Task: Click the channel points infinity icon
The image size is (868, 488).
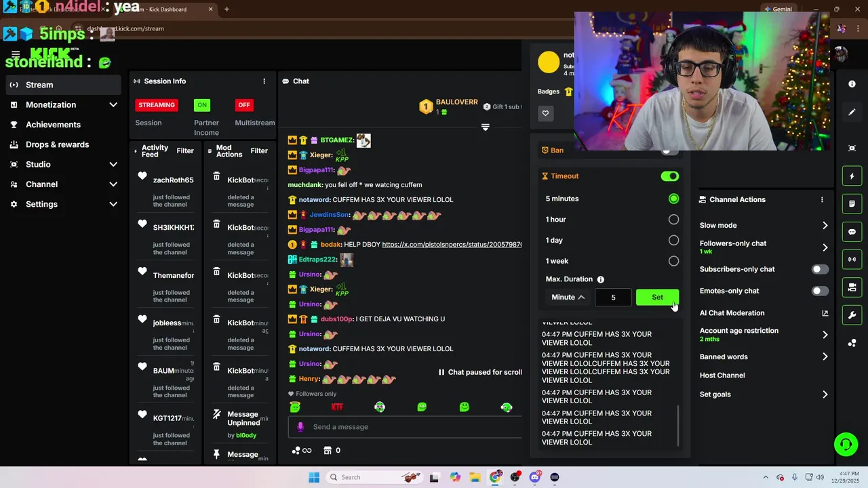Action: (302, 450)
